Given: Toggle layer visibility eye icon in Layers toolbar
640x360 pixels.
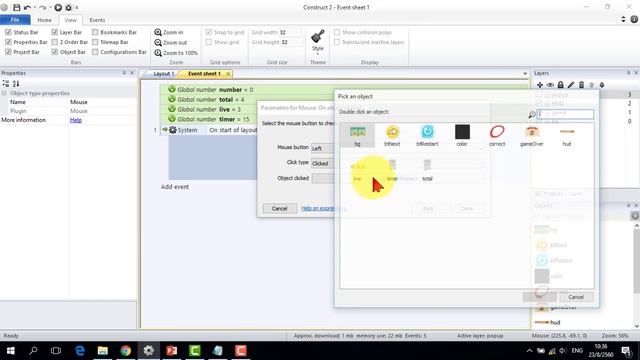Looking at the screenshot, I should [550, 85].
